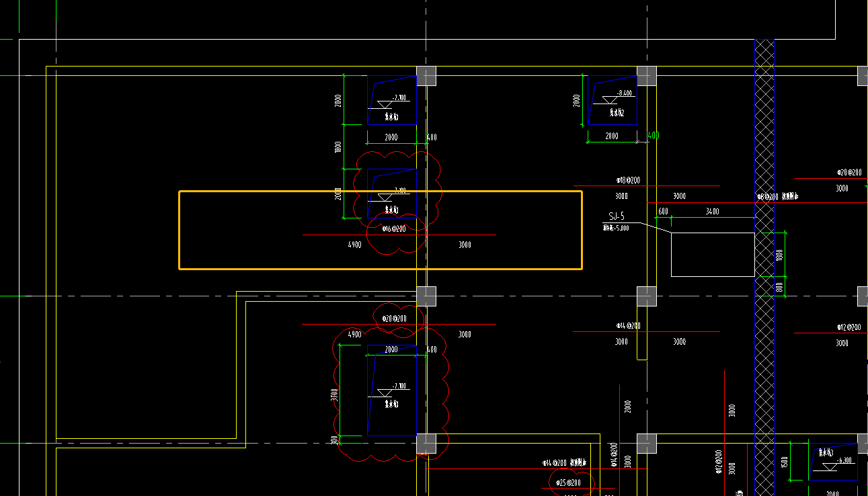Select the blue outline of 集水坑2 pit

[613, 99]
